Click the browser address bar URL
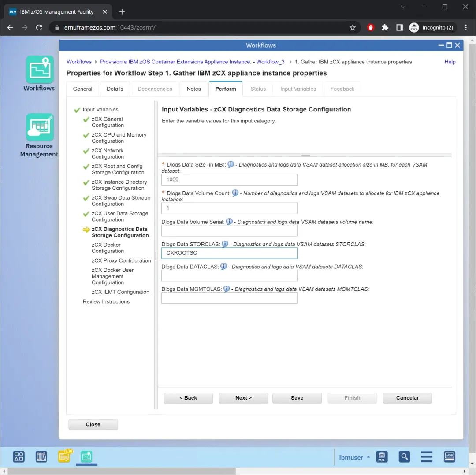Screen dimensions: 476x475 (x=110, y=28)
